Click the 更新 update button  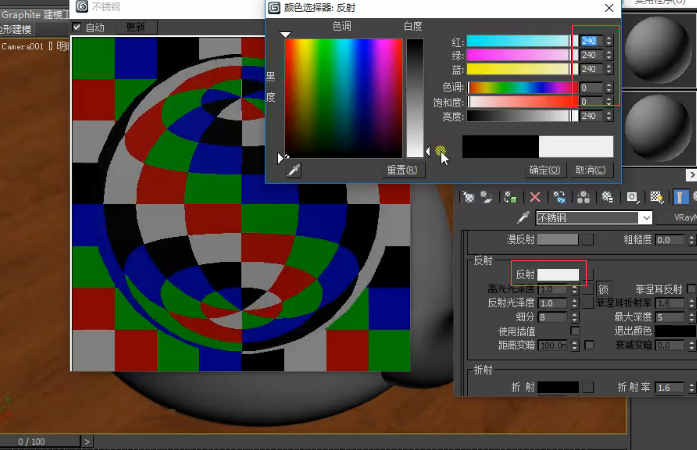(136, 27)
